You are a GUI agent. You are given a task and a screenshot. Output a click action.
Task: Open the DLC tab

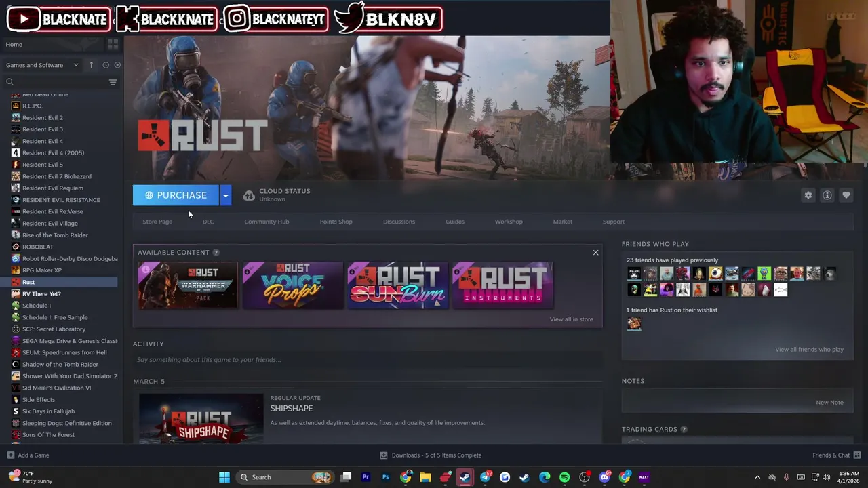[x=208, y=222]
